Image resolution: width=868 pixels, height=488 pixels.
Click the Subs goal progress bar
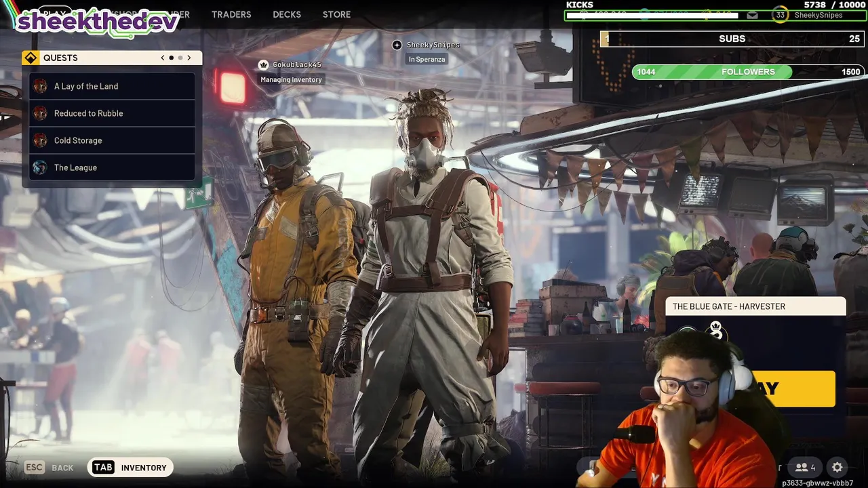[x=732, y=39]
